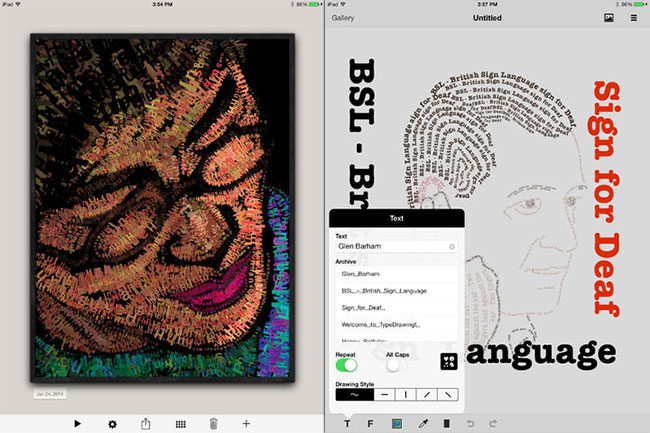The image size is (650, 433).
Task: Undo the last stroke
Action: tap(470, 423)
